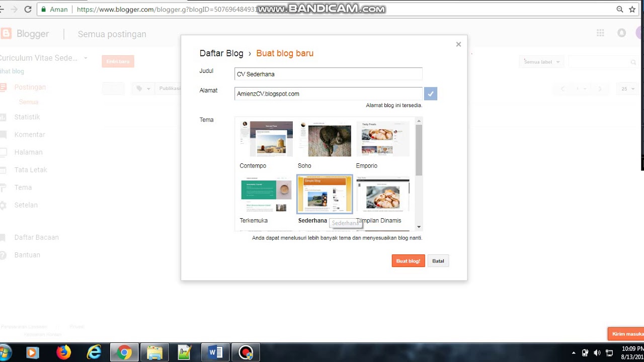
Task: Choose the Emporio theme thumbnail
Action: click(x=383, y=139)
